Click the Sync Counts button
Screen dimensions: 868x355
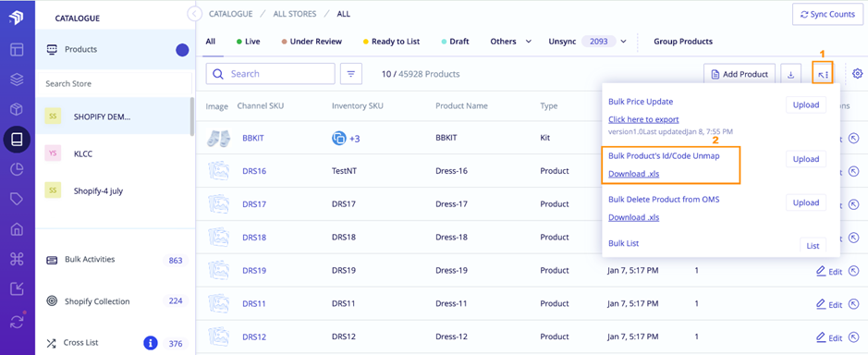tap(827, 15)
